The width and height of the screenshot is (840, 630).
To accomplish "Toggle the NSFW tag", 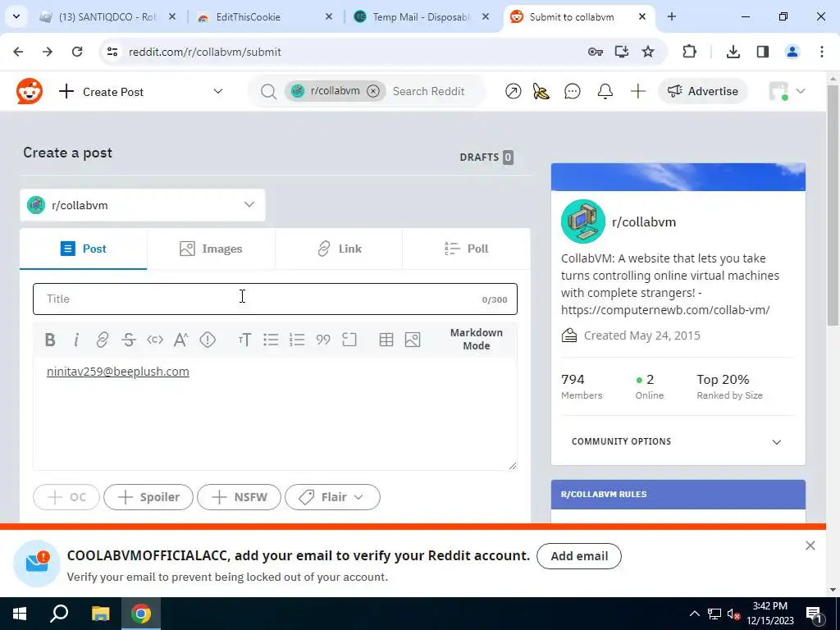I will pyautogui.click(x=239, y=497).
